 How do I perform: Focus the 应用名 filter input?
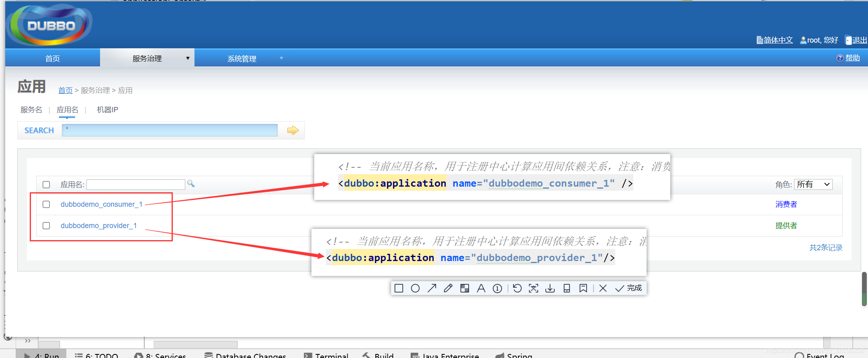136,185
